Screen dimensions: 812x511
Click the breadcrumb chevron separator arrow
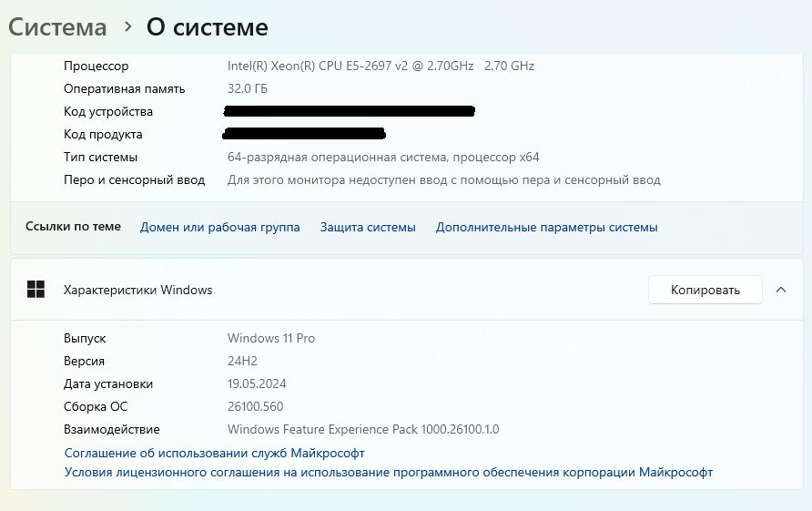pos(127,27)
